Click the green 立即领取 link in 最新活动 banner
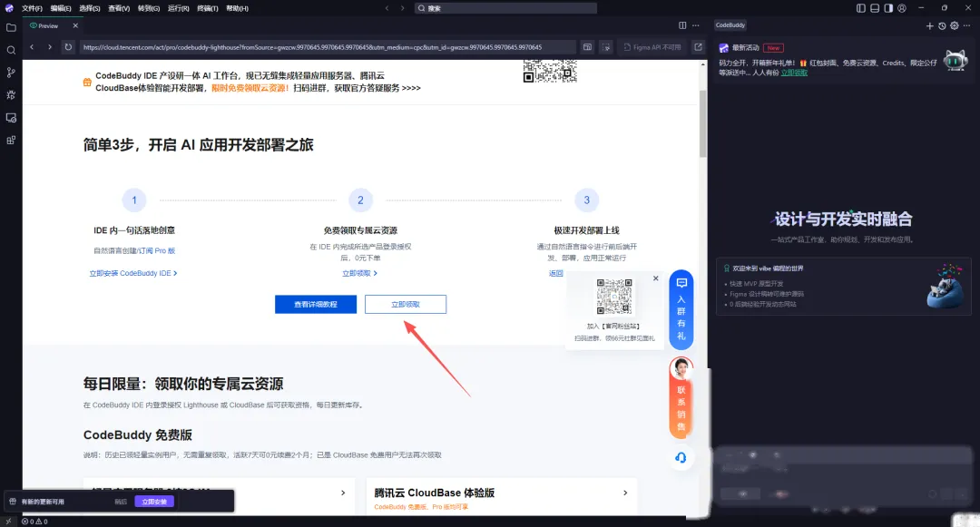The image size is (980, 527). (x=794, y=73)
